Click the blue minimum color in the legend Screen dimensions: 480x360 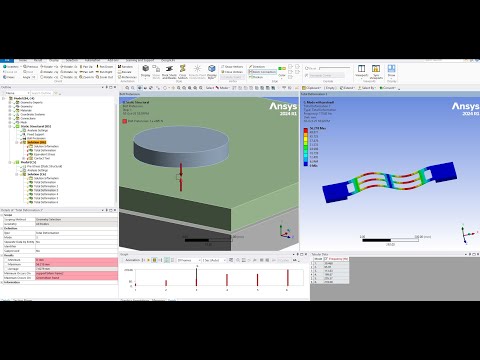[x=306, y=164]
